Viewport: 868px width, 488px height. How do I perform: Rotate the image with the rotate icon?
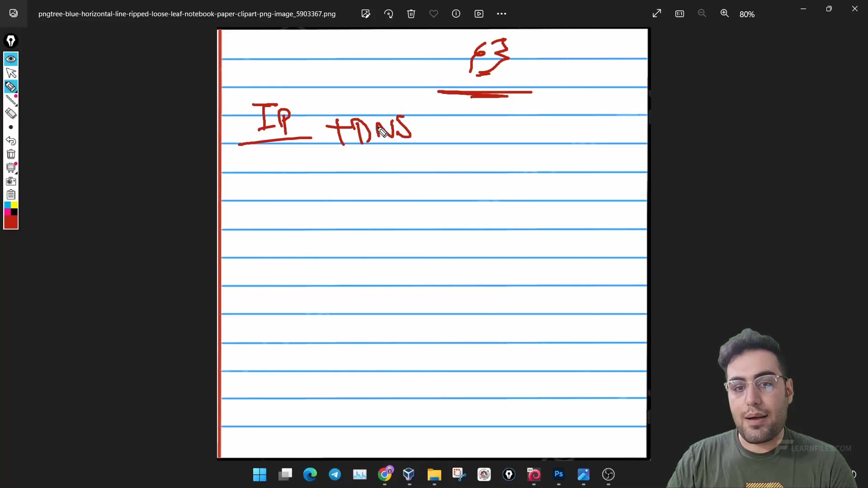388,14
